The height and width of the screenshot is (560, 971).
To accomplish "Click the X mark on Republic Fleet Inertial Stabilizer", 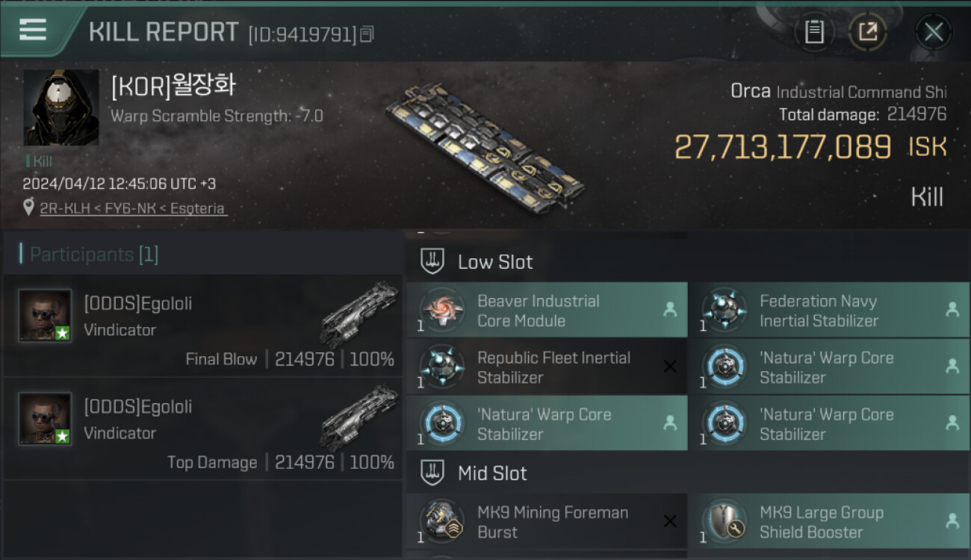I will click(x=670, y=367).
